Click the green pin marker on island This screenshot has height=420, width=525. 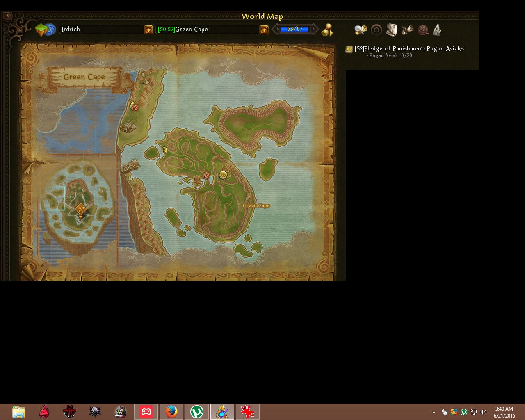164,150
